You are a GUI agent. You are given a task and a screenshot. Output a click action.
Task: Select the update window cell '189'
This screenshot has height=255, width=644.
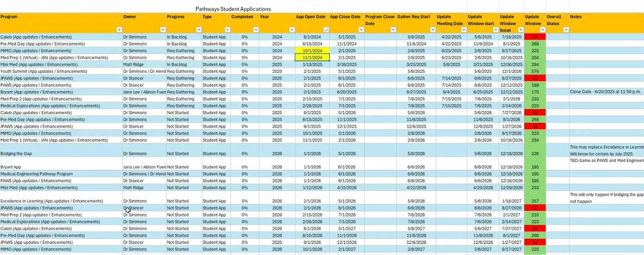pyautogui.click(x=535, y=85)
